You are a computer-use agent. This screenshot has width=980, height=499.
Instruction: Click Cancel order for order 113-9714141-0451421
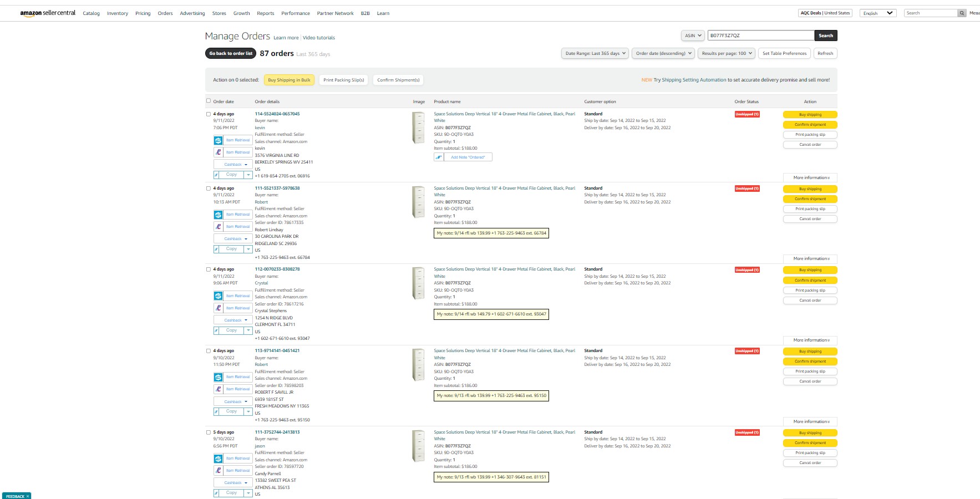pyautogui.click(x=810, y=381)
